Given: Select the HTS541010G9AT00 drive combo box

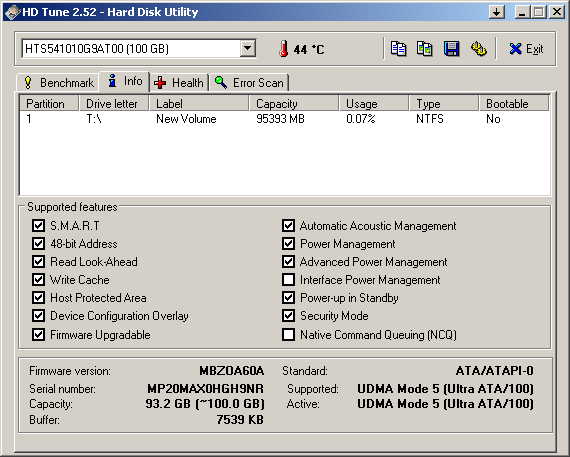Looking at the screenshot, I should [139, 48].
